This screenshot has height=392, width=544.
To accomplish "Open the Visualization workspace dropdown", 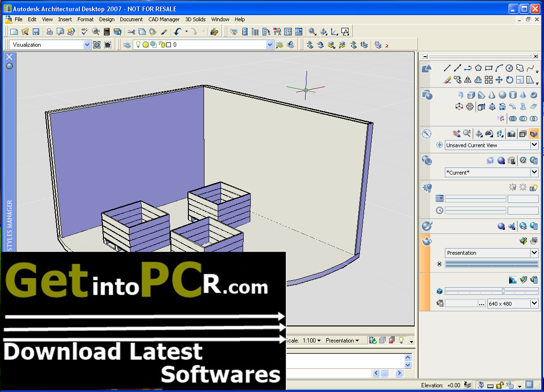I will [87, 45].
